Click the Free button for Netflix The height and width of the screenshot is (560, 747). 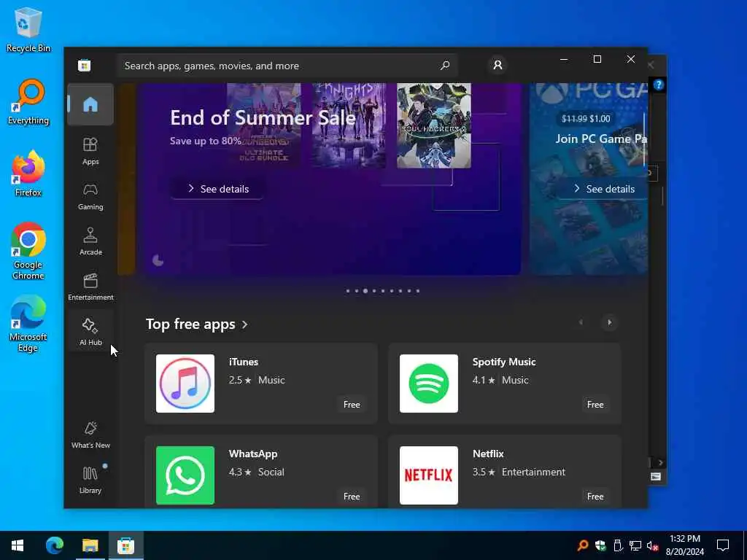(595, 496)
